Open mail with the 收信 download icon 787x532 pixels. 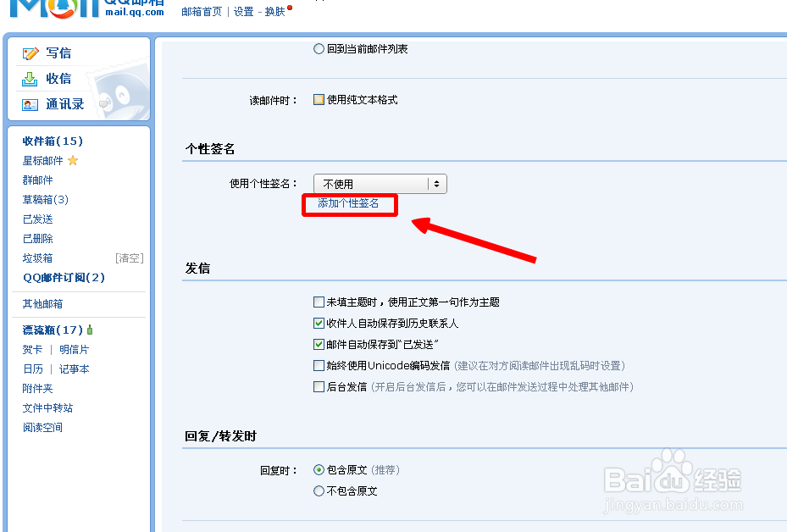[x=28, y=78]
